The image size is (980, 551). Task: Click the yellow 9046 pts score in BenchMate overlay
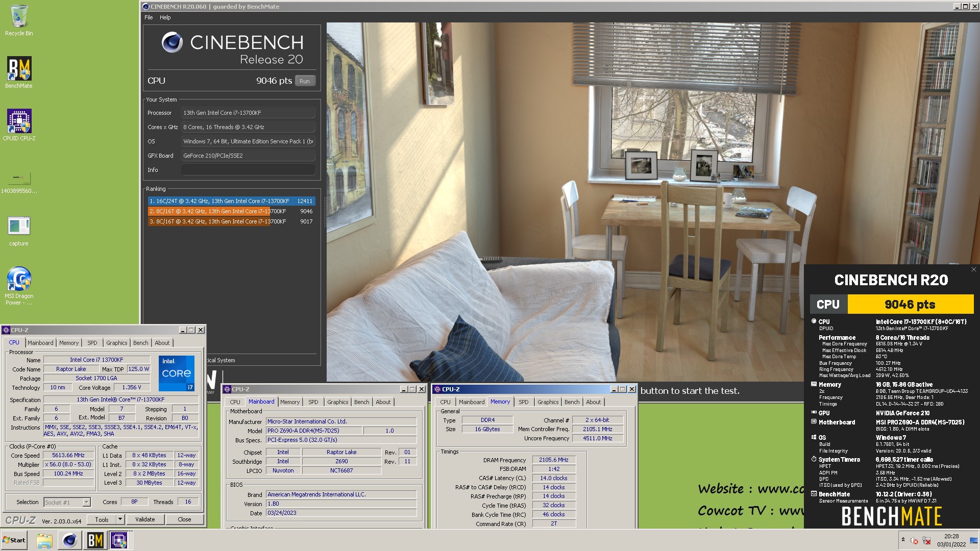pyautogui.click(x=911, y=305)
